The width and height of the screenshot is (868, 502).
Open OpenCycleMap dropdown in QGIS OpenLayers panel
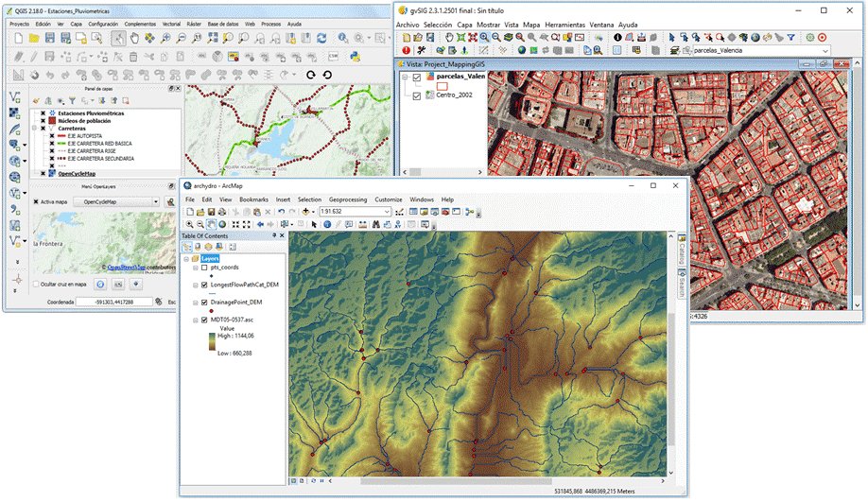click(x=156, y=202)
